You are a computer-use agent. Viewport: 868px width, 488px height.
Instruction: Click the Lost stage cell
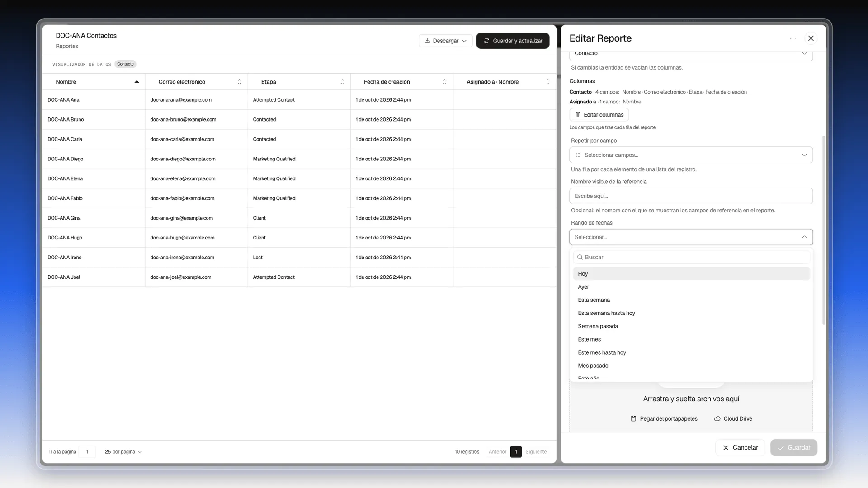coord(299,258)
